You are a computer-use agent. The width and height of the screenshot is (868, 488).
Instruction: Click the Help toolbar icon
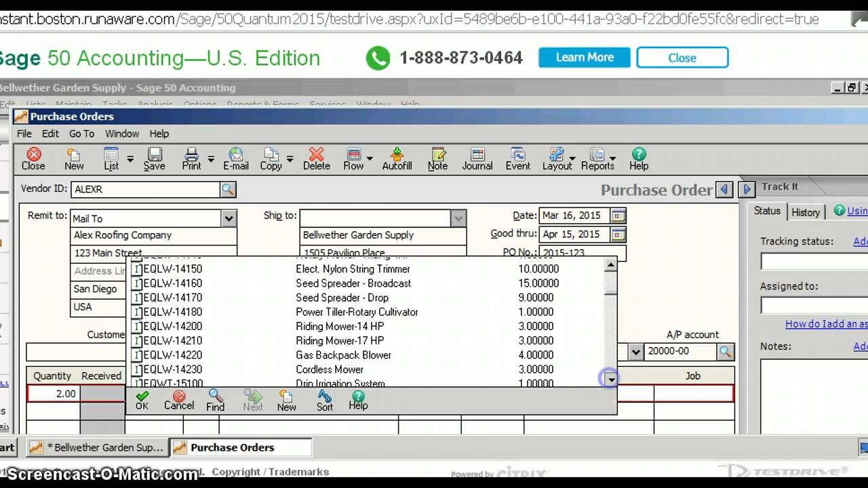coord(639,159)
